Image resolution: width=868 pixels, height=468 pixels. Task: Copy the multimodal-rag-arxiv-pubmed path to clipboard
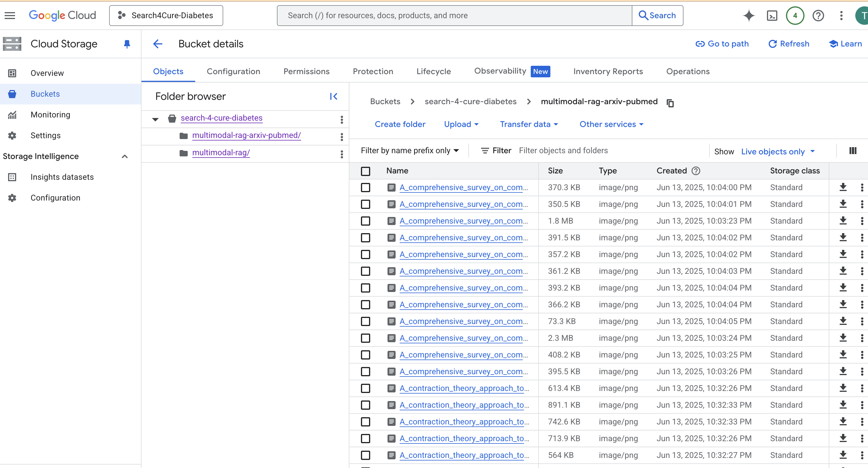click(670, 103)
